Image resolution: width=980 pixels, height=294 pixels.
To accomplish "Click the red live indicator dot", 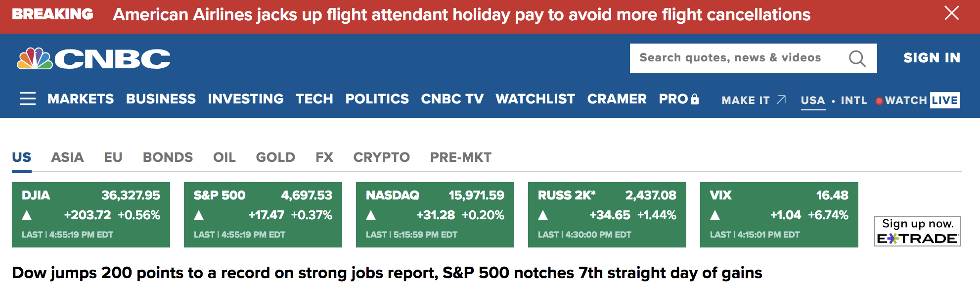I will tap(879, 101).
